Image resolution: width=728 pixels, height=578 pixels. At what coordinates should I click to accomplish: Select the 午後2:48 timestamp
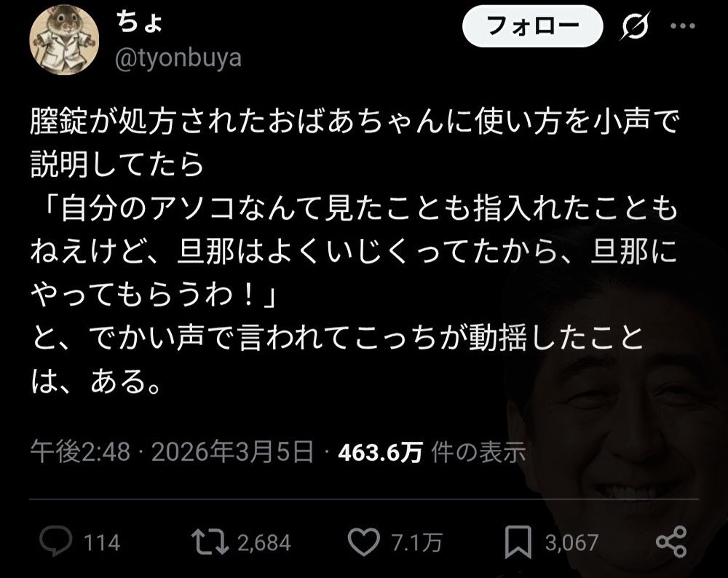pos(80,451)
